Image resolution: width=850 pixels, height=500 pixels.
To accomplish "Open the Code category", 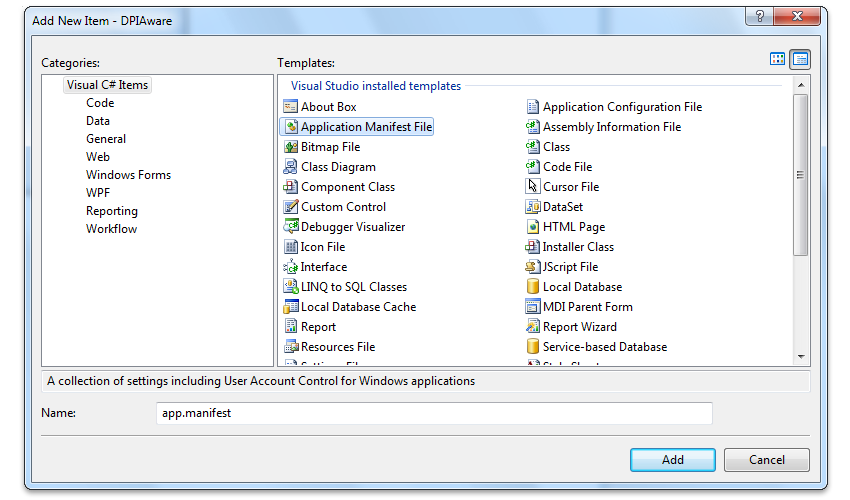I will point(100,103).
